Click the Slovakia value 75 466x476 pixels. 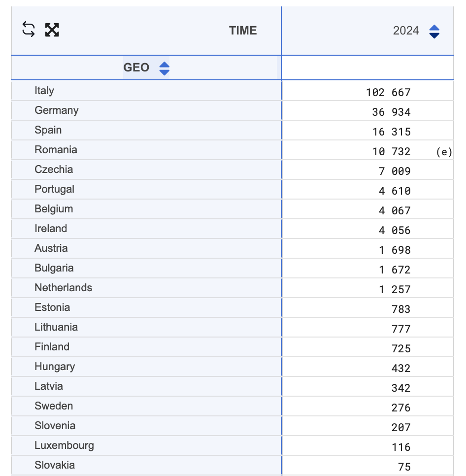point(404,467)
